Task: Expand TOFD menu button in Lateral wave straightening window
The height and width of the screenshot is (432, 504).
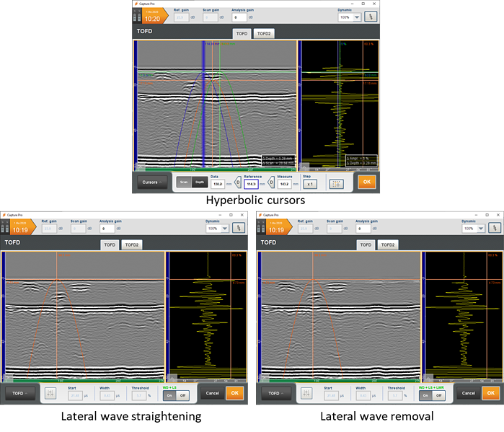Action: 20,393
